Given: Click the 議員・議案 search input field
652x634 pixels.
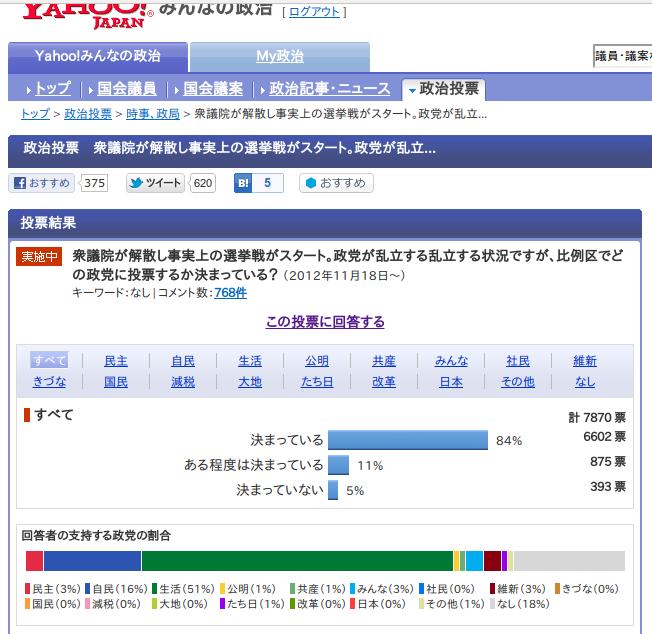Looking at the screenshot, I should [x=621, y=56].
